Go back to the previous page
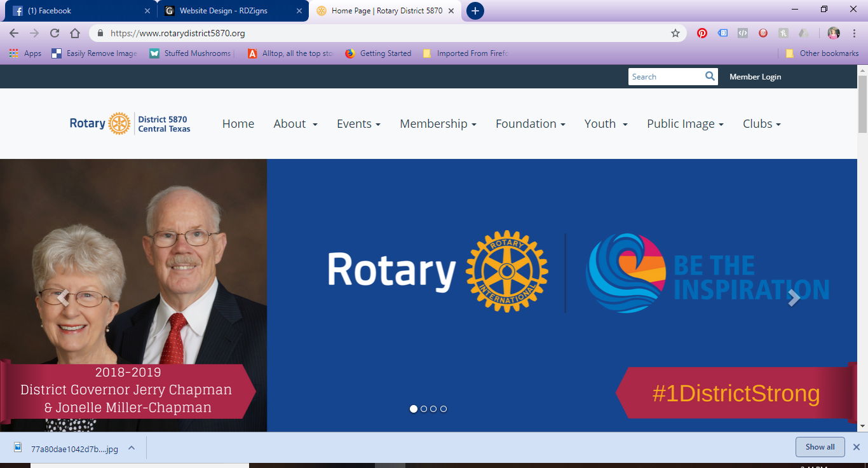 click(14, 33)
